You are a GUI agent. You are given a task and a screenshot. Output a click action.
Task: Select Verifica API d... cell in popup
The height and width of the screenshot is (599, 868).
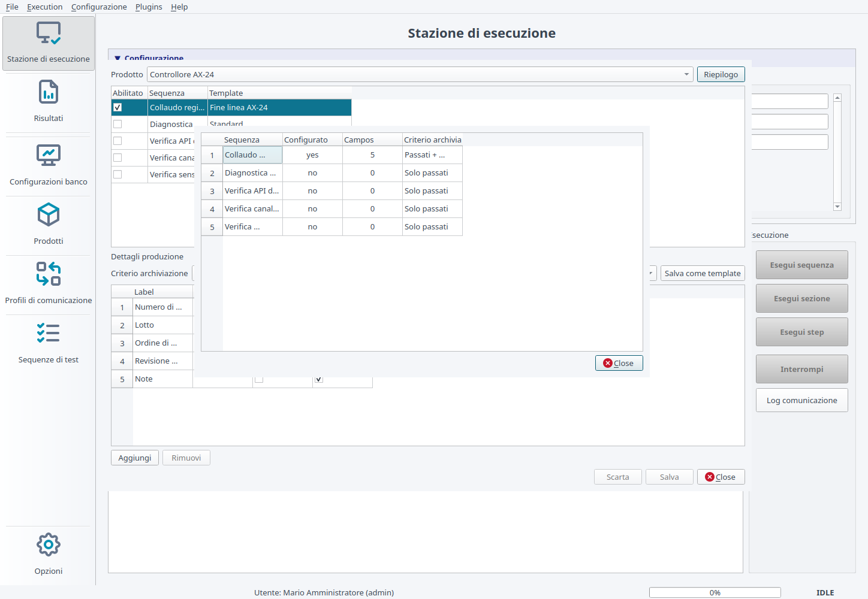[252, 191]
